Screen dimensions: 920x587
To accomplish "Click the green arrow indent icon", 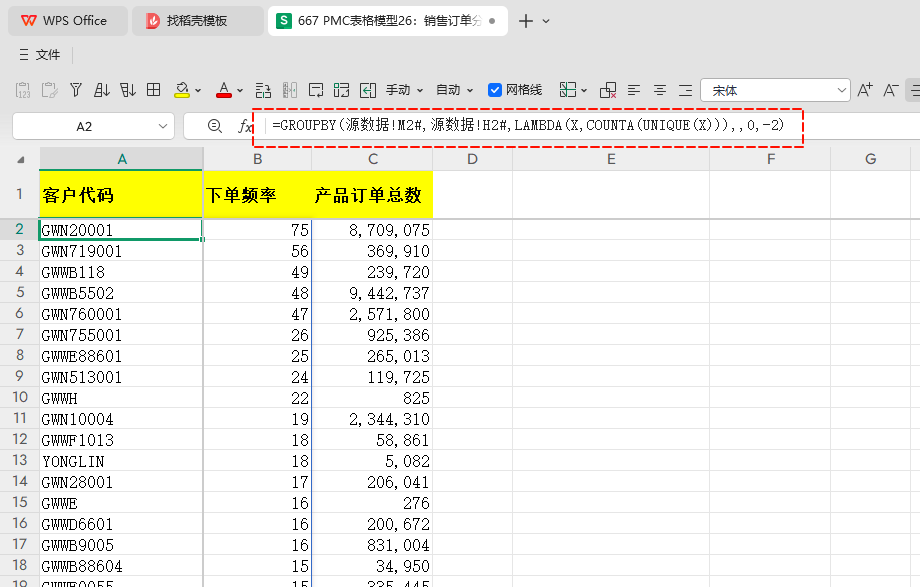I will point(368,90).
